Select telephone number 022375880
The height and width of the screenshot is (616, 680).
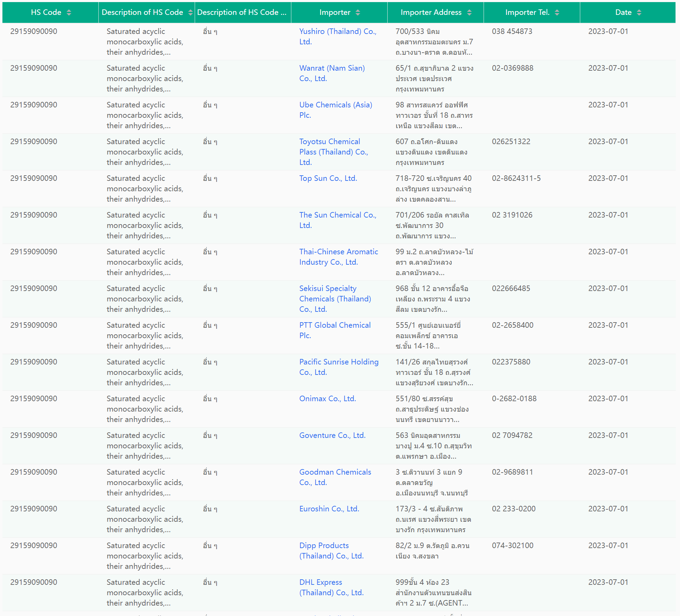point(511,362)
